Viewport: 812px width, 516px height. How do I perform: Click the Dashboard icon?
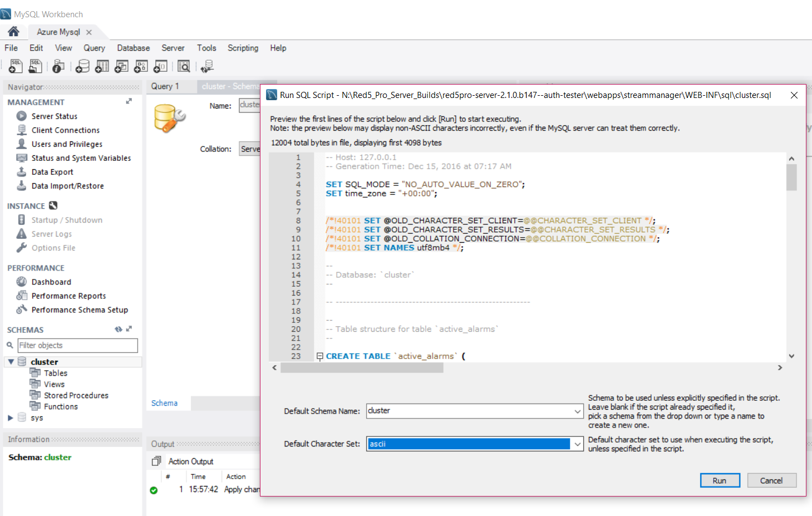pyautogui.click(x=22, y=282)
